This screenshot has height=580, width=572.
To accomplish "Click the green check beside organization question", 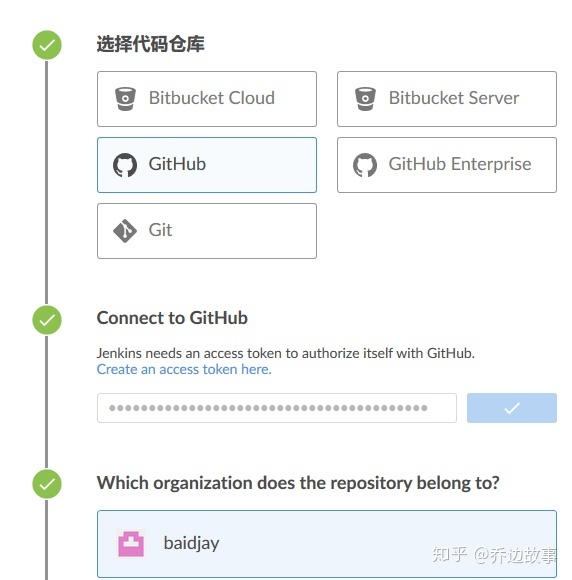I will pos(47,484).
